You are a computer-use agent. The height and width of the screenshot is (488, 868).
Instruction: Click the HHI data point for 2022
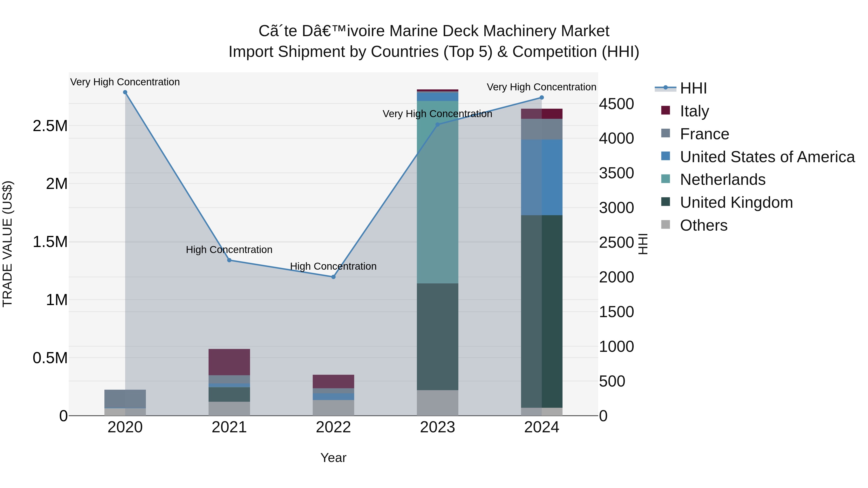tap(333, 277)
